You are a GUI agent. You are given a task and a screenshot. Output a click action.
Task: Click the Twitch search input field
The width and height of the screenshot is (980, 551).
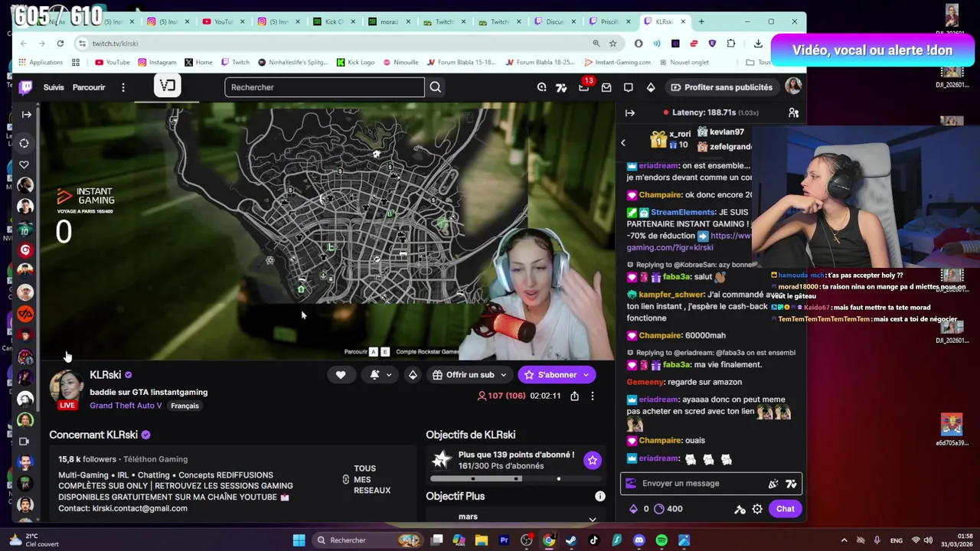325,87
